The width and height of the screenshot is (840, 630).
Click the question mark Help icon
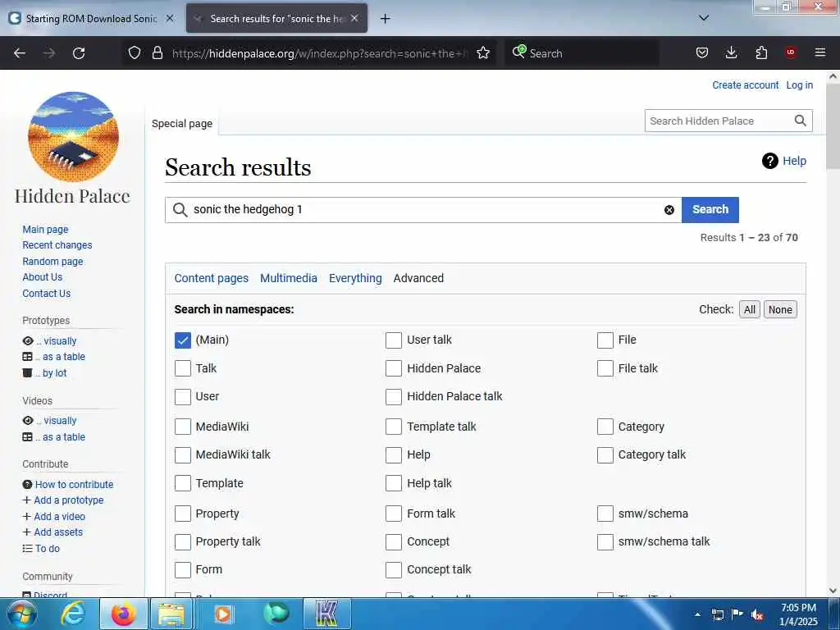pyautogui.click(x=769, y=161)
